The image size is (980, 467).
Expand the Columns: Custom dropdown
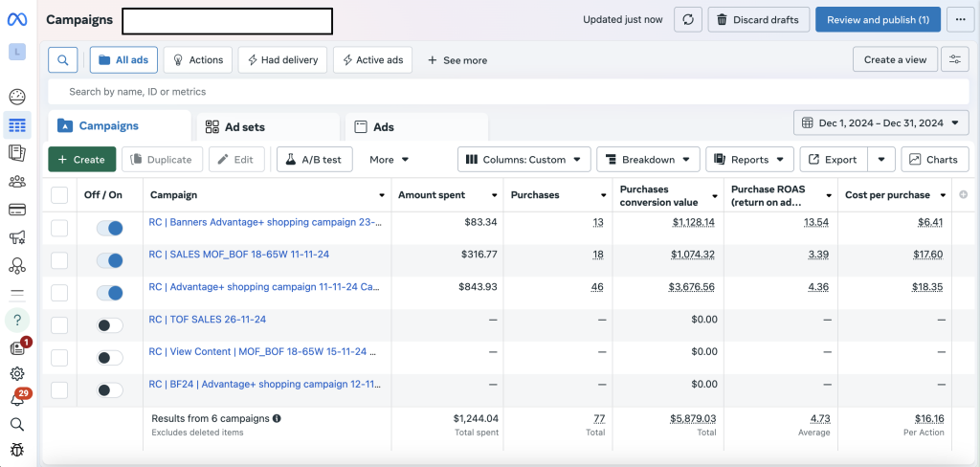[x=523, y=160]
